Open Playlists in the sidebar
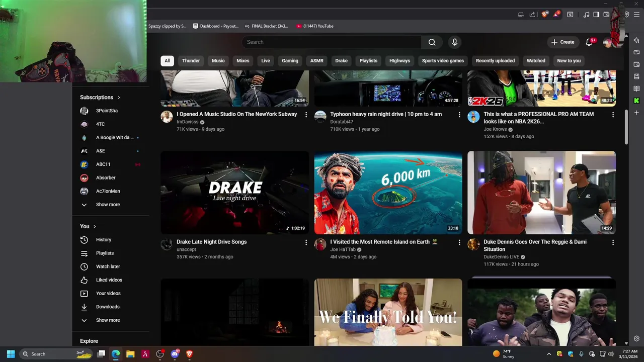This screenshot has height=362, width=644. pyautogui.click(x=111, y=253)
